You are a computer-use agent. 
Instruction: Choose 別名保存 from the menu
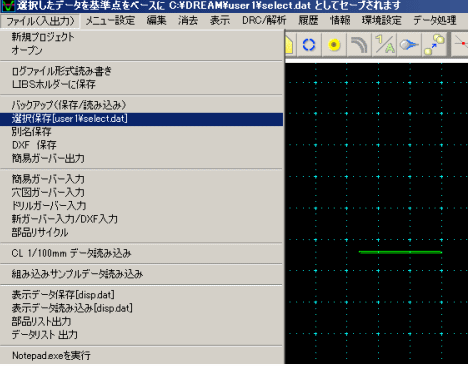click(x=141, y=132)
